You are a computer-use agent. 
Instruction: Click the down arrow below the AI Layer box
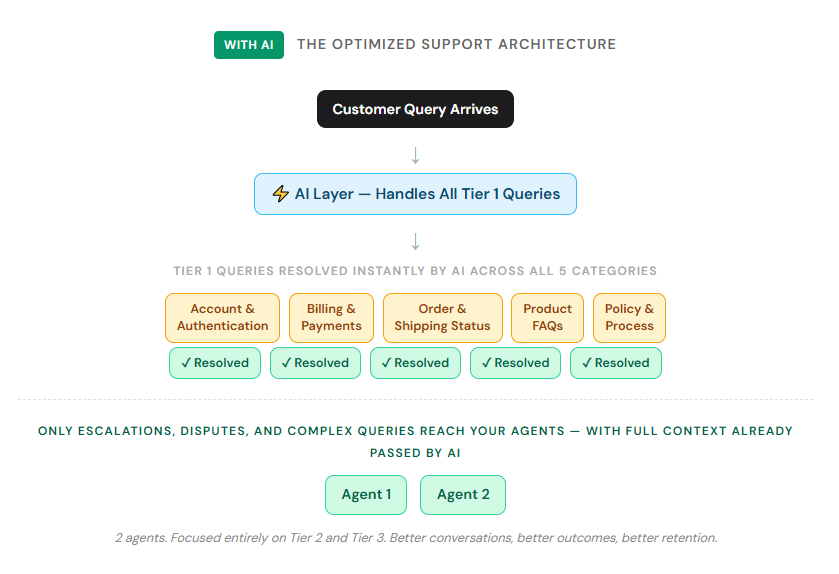(416, 241)
